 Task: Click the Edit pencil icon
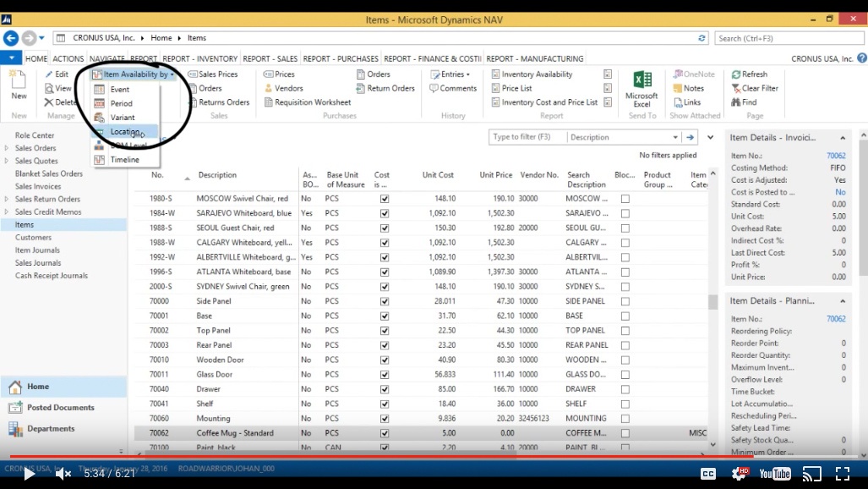49,74
